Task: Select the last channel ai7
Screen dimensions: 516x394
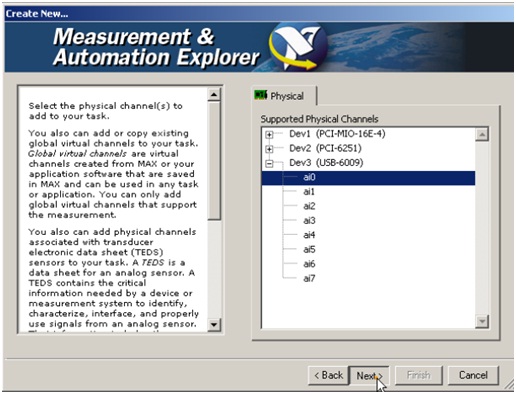Action: 309,278
